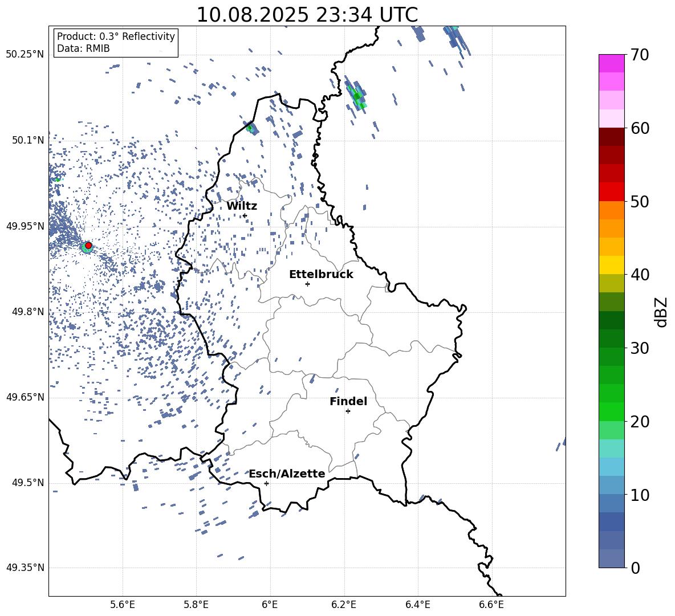The width and height of the screenshot is (675, 616).
Task: Click the 49.5°N latitude label
Action: (x=27, y=483)
